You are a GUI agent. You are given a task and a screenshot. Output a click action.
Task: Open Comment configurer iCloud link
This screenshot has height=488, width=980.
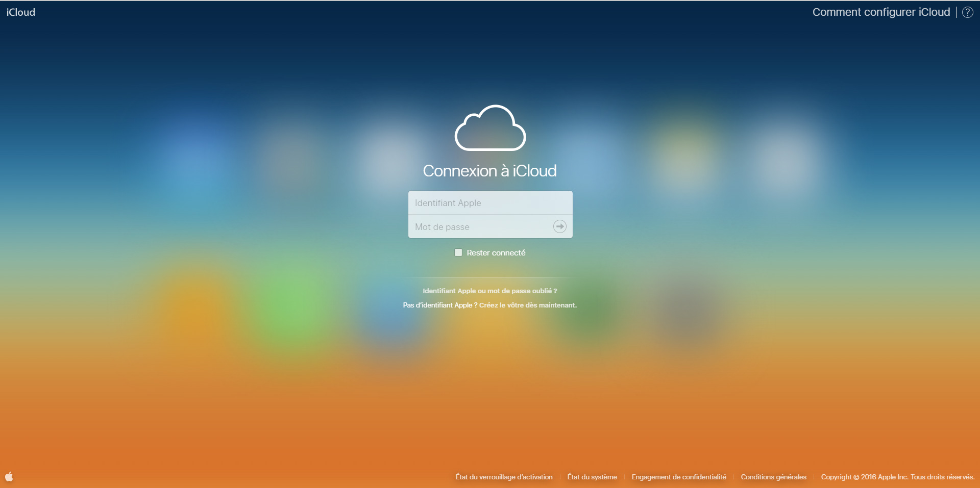tap(881, 12)
